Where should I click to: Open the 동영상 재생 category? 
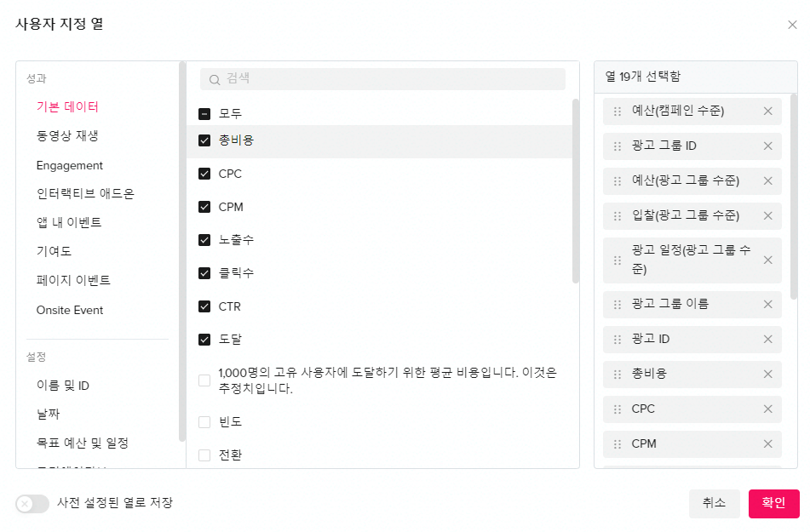[x=67, y=136]
